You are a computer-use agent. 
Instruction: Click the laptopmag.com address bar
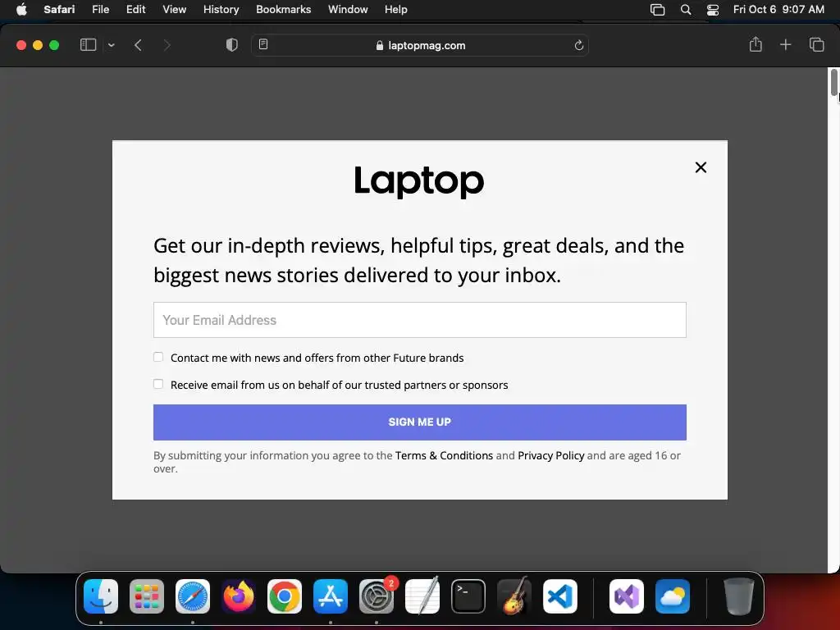(420, 46)
